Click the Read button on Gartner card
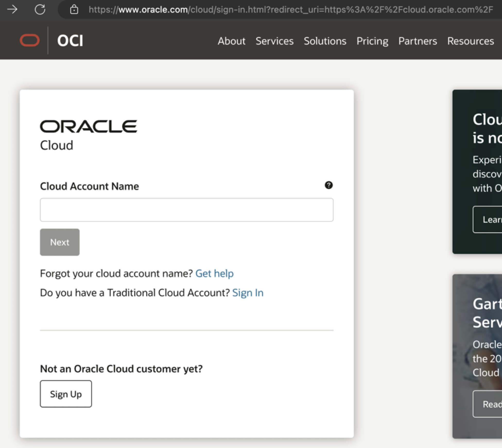Image resolution: width=502 pixels, height=448 pixels. [487, 404]
